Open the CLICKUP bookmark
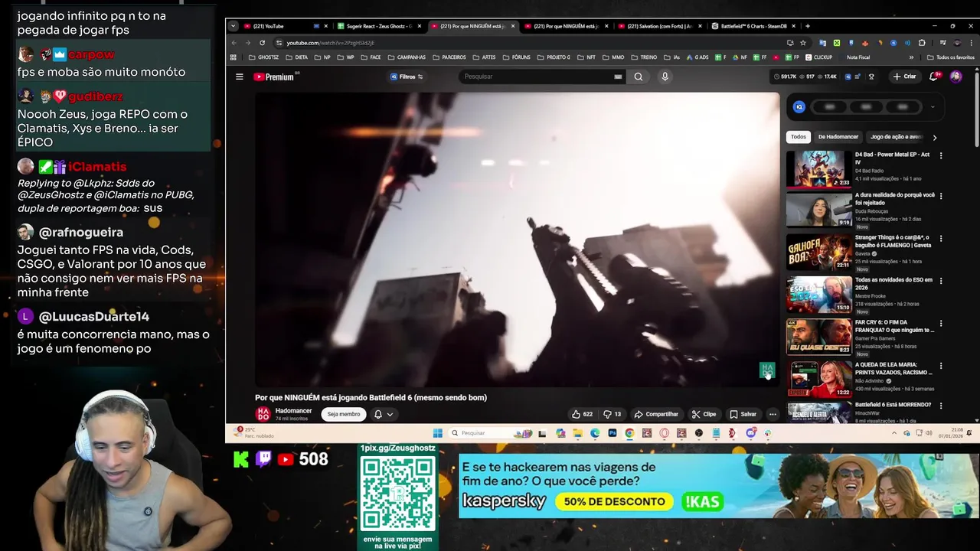The image size is (980, 551). 818,57
